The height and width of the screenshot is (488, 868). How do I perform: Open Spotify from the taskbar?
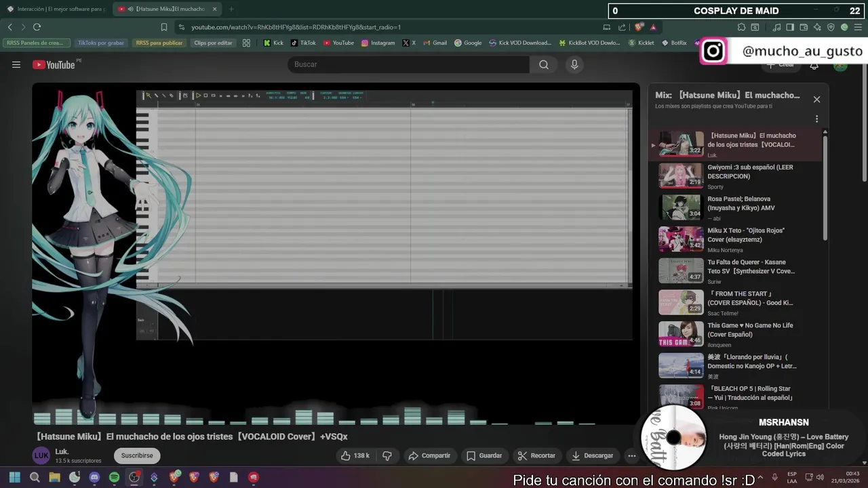point(114,477)
